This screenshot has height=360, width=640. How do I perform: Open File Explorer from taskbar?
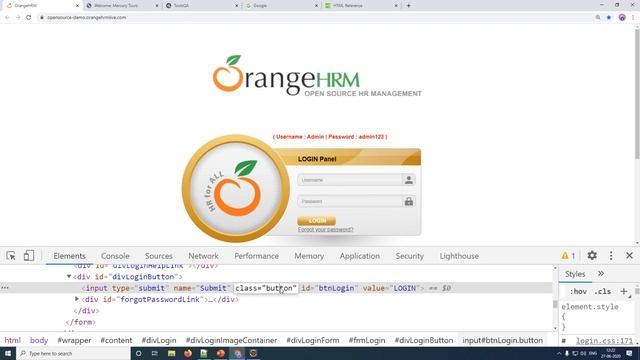click(171, 353)
